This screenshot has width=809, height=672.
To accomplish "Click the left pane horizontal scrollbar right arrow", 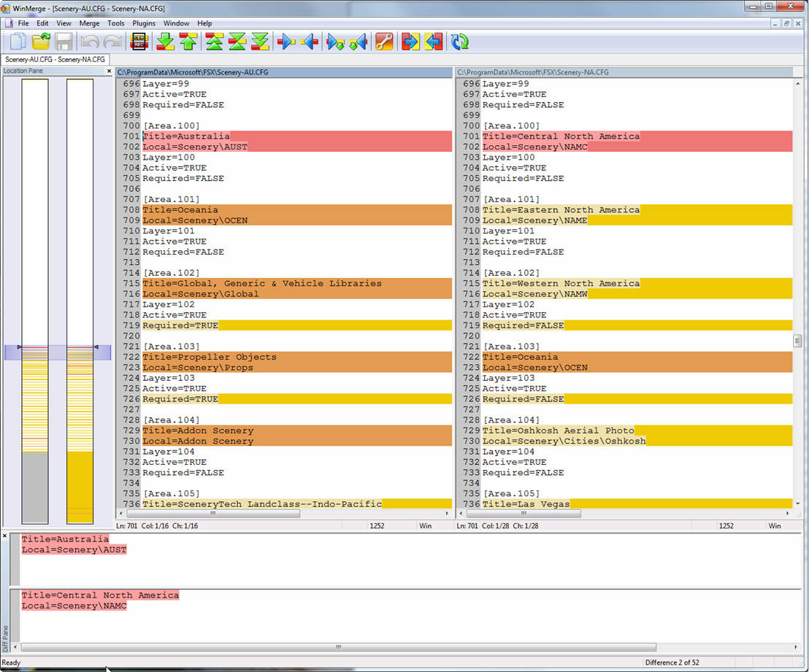I will point(447,514).
